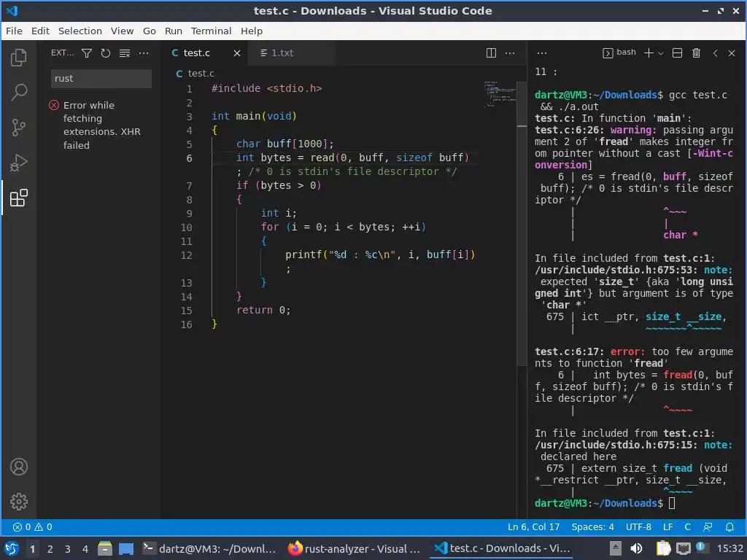This screenshot has height=560, width=747.
Task: Open the View menu
Action: point(122,31)
